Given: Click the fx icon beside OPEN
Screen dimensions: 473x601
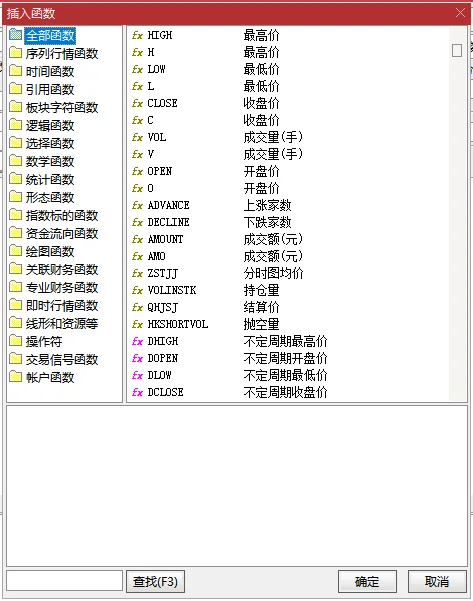Looking at the screenshot, I should (x=137, y=171).
